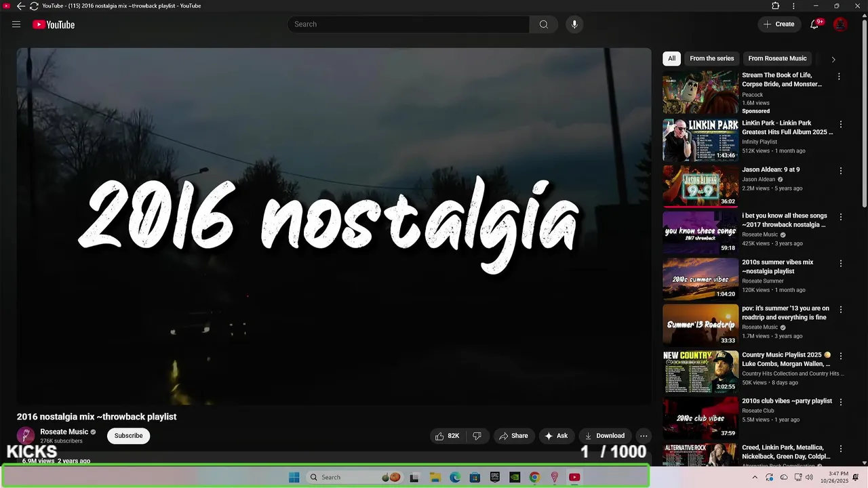Open Microsoft Store from the taskbar
The height and width of the screenshot is (488, 868).
tap(475, 477)
